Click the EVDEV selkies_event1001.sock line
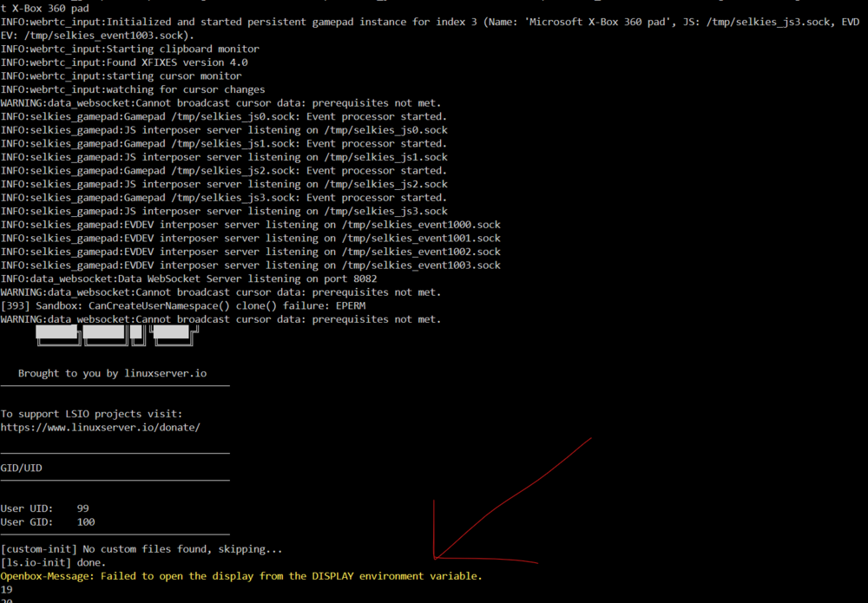The image size is (868, 603). (250, 238)
